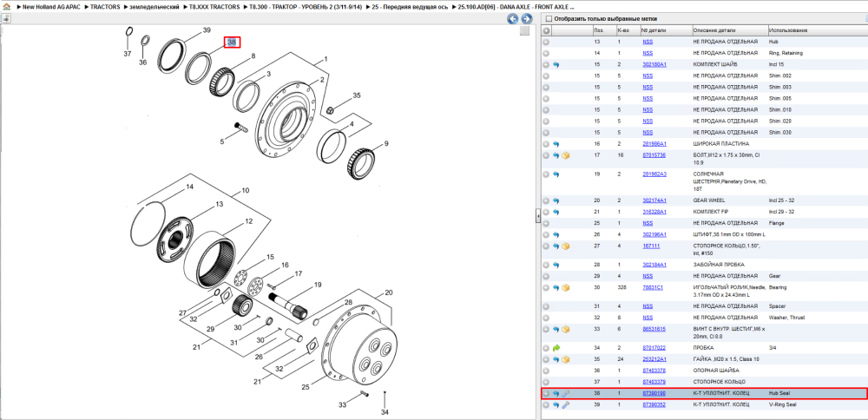
Task: Click the blue arrow icon for part 281986A1
Action: [556, 144]
